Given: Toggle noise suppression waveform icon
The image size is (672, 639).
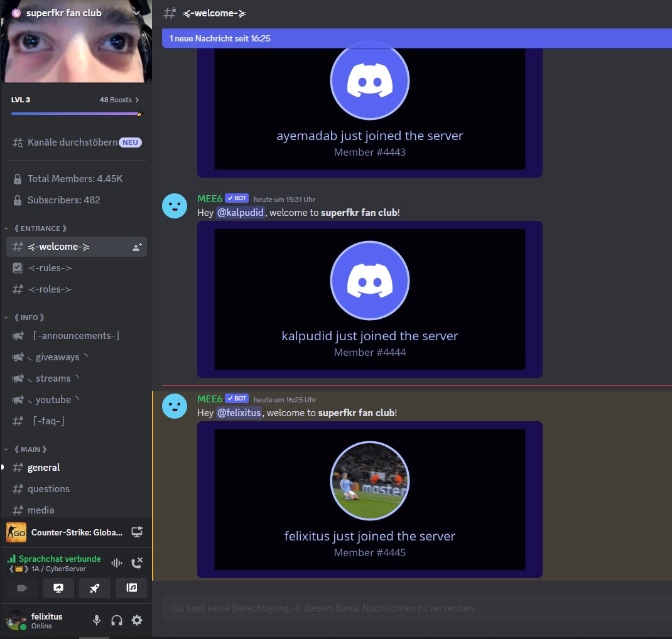Looking at the screenshot, I should tap(117, 563).
